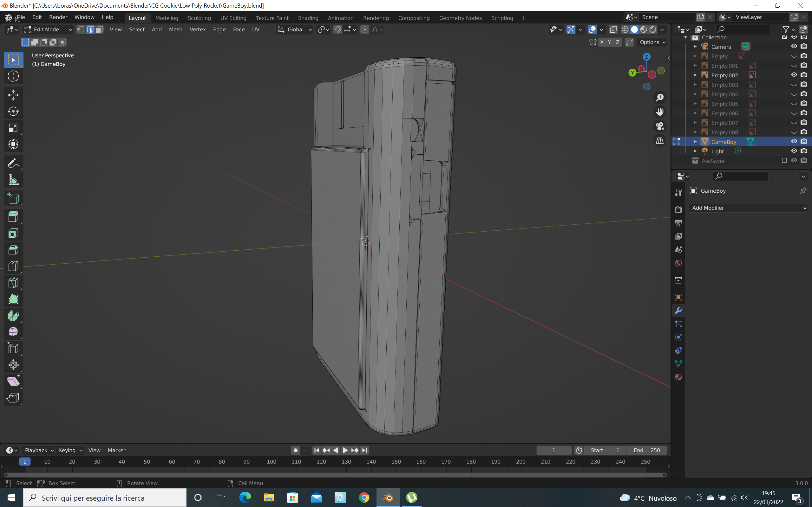Choose the Loop Cut tool
The height and width of the screenshot is (507, 812).
[x=13, y=266]
